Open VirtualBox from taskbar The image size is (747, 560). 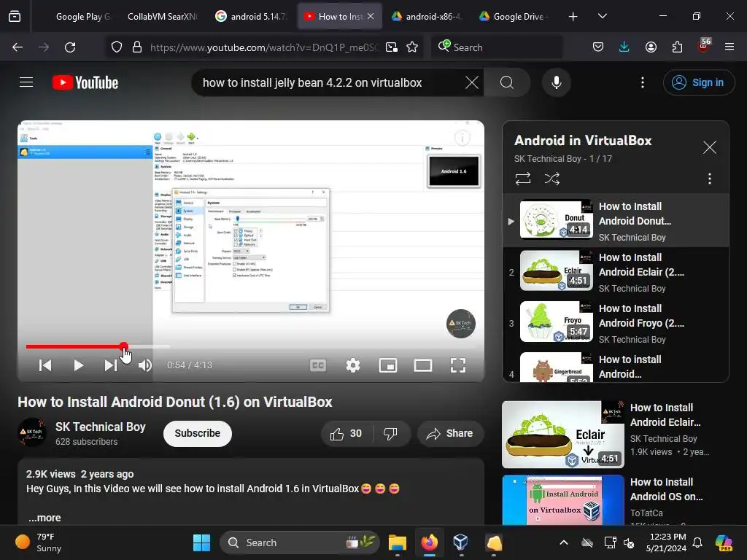click(x=461, y=542)
